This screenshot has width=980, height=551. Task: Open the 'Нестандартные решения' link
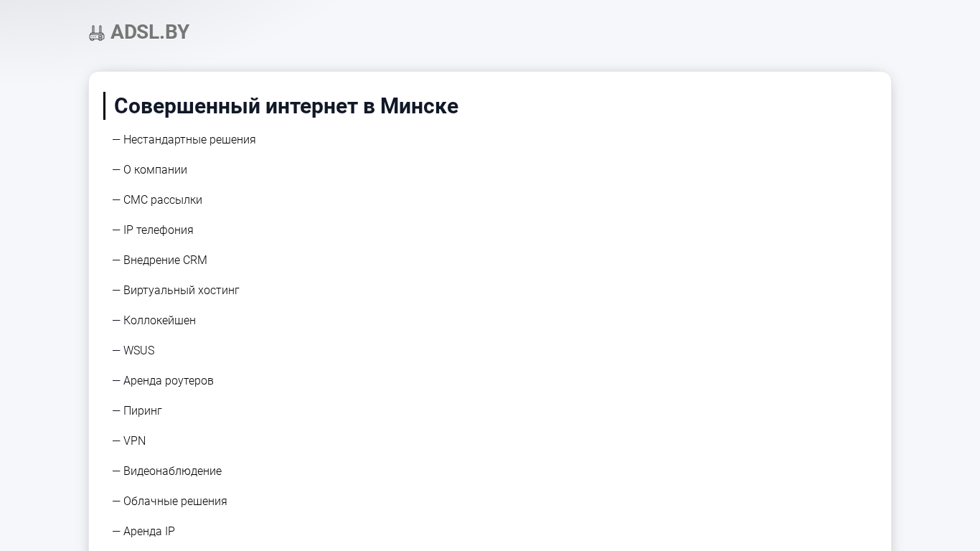(x=189, y=140)
